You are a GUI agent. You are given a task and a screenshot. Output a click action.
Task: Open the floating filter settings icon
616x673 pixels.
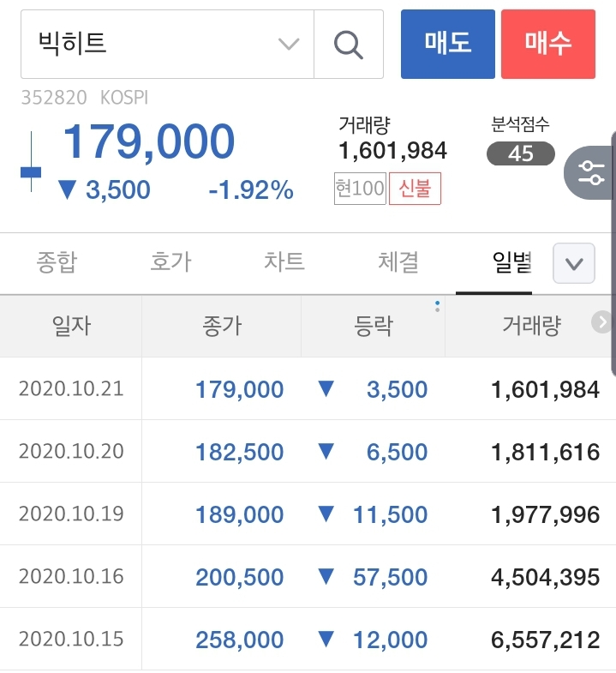592,172
